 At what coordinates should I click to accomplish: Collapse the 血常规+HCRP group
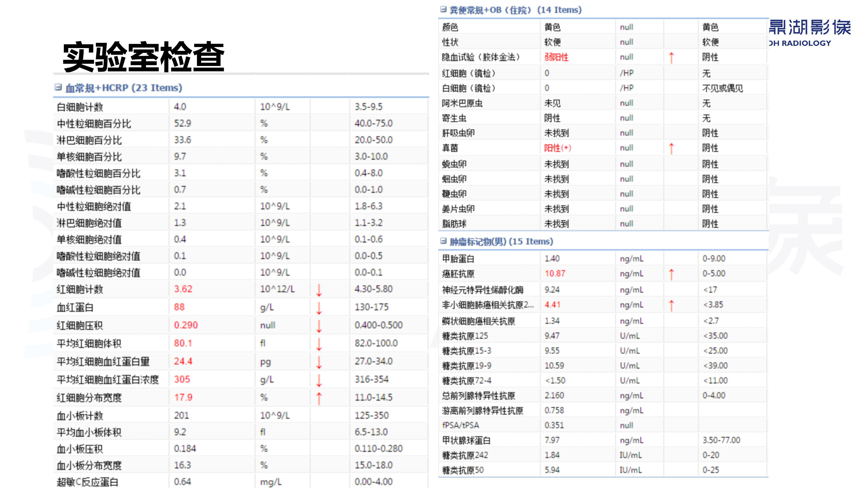pyautogui.click(x=58, y=88)
